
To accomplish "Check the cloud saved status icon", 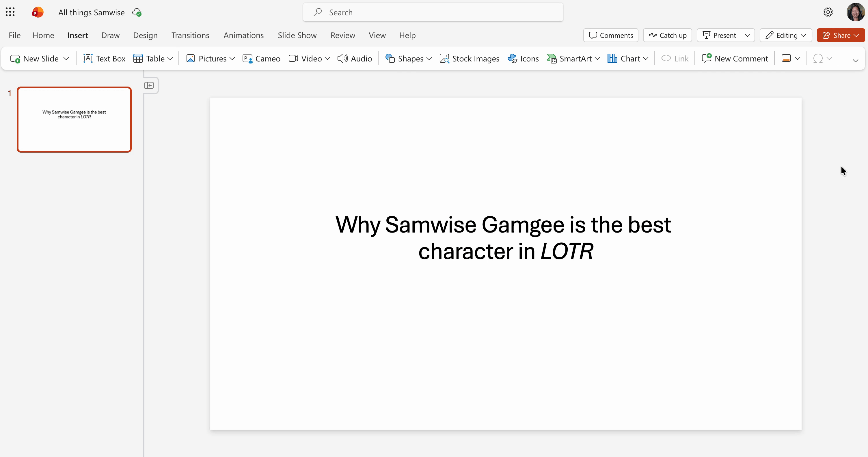I will (137, 12).
